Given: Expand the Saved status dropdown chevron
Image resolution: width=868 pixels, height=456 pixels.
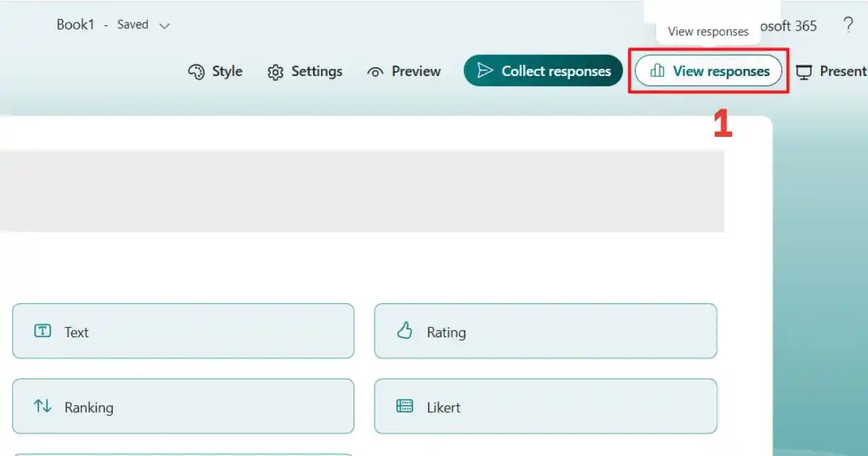Looking at the screenshot, I should [164, 25].
